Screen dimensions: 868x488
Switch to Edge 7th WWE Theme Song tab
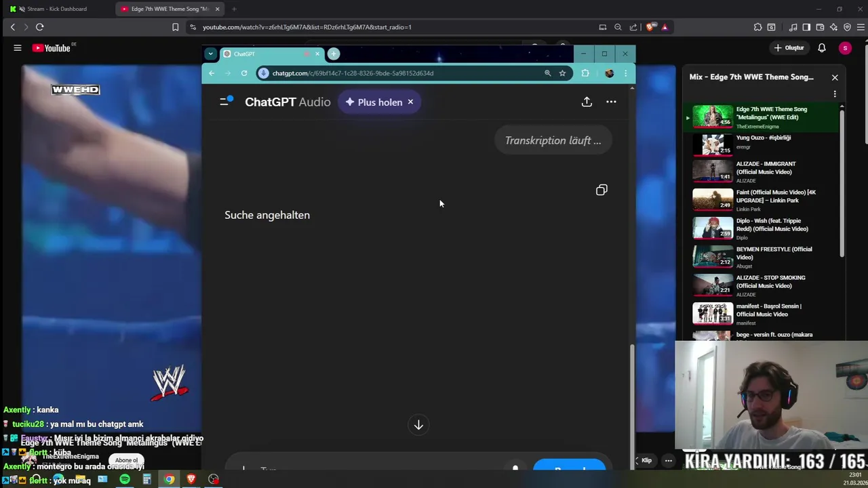coord(168,9)
